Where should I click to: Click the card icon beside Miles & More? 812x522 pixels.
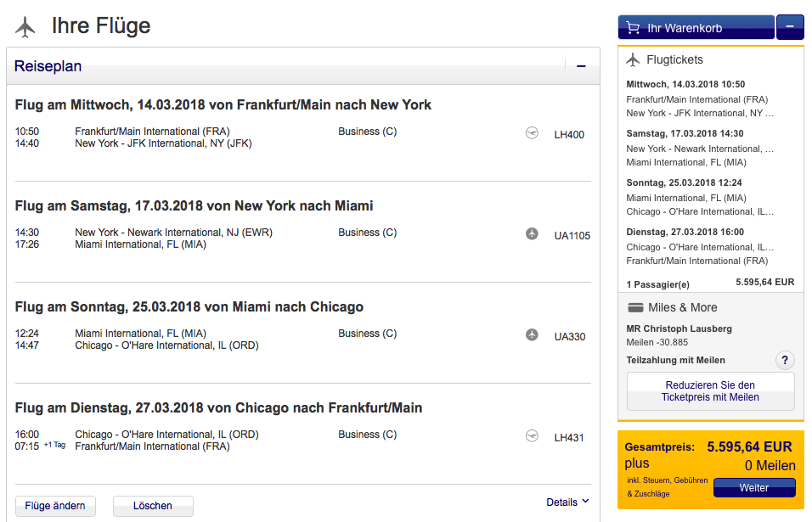pyautogui.click(x=634, y=307)
